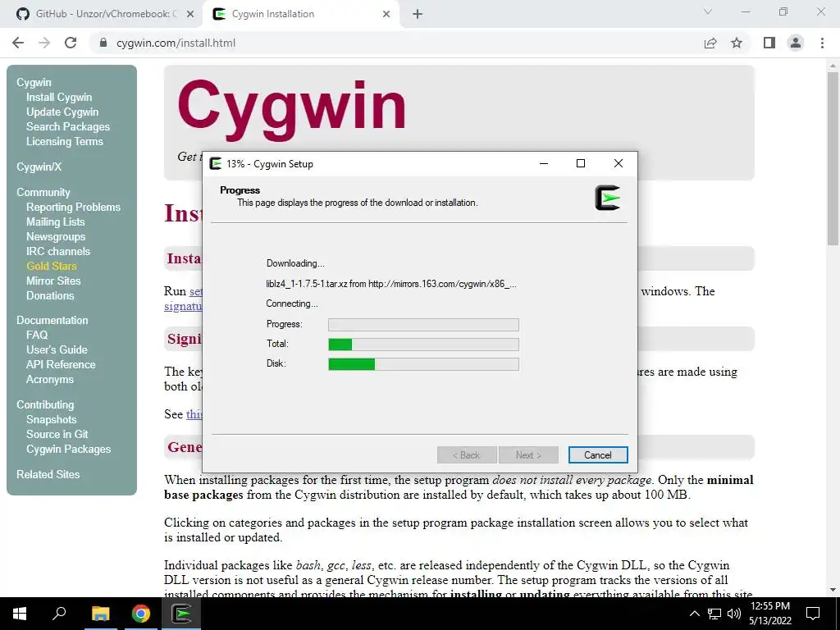Click the browser Forward arrow
840x630 pixels.
tap(44, 43)
